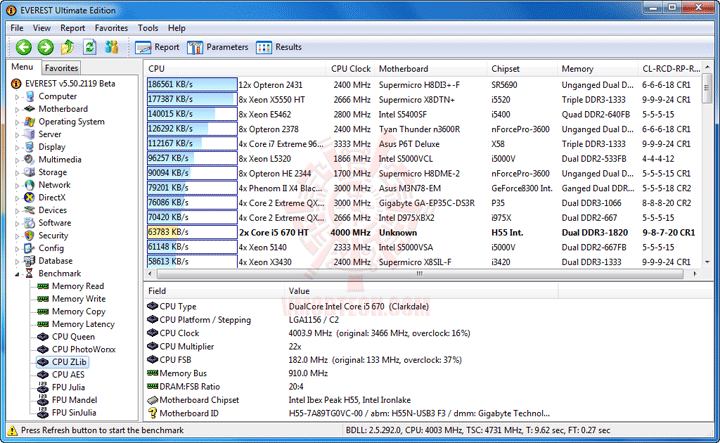Click the scroll down arrow of results list
This screenshot has width=720, height=443.
[707, 262]
